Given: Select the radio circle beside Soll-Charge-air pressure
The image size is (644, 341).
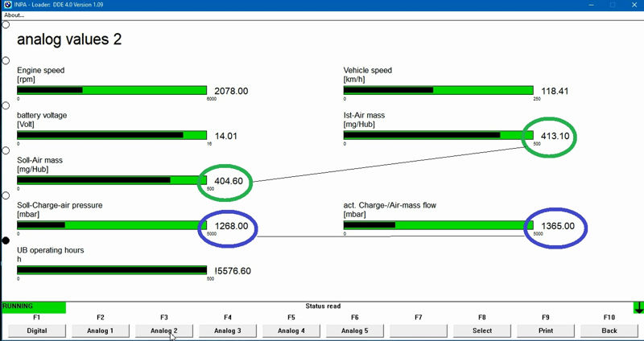Looking at the screenshot, I should (x=6, y=195).
